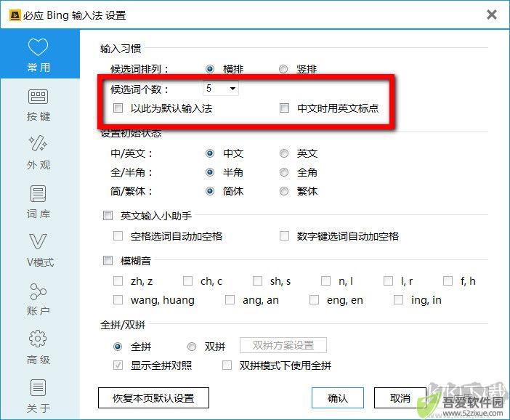Open the 候选词个数 dropdown

click(x=221, y=89)
